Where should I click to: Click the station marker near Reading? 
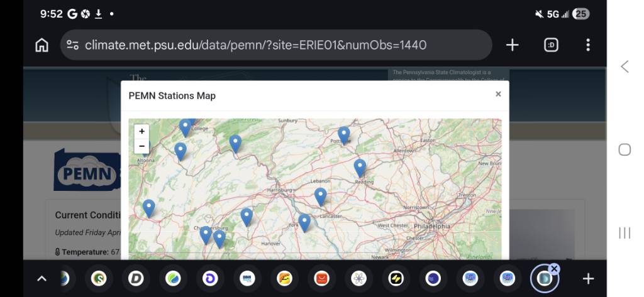(x=360, y=167)
